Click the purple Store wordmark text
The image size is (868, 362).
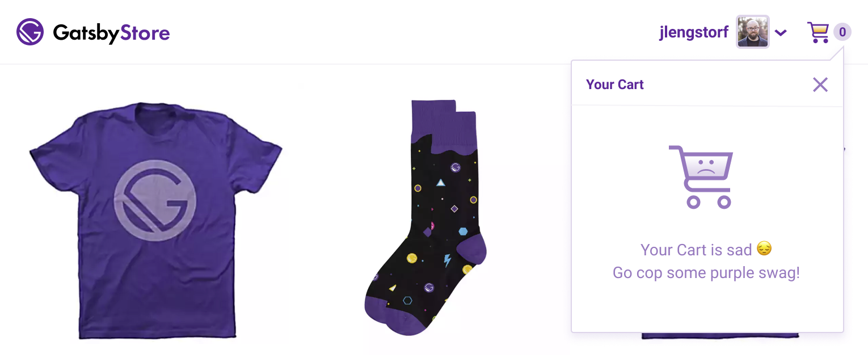145,33
